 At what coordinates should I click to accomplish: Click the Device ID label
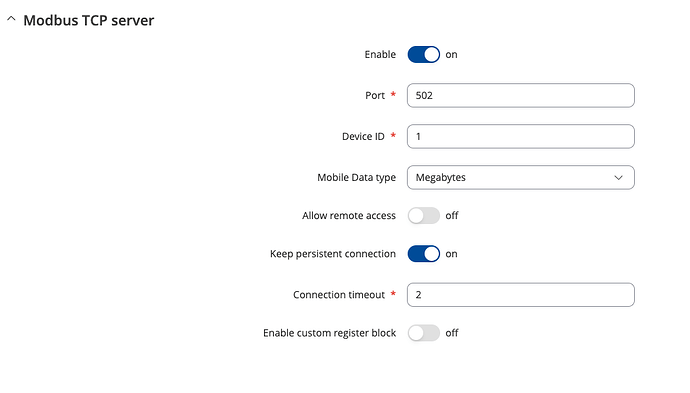coord(363,136)
